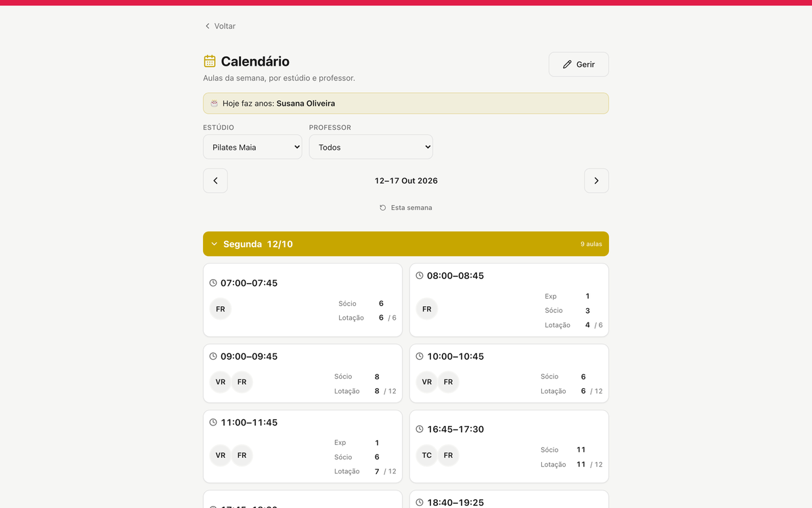Go to the next week
This screenshot has height=508, width=812.
[x=597, y=181]
